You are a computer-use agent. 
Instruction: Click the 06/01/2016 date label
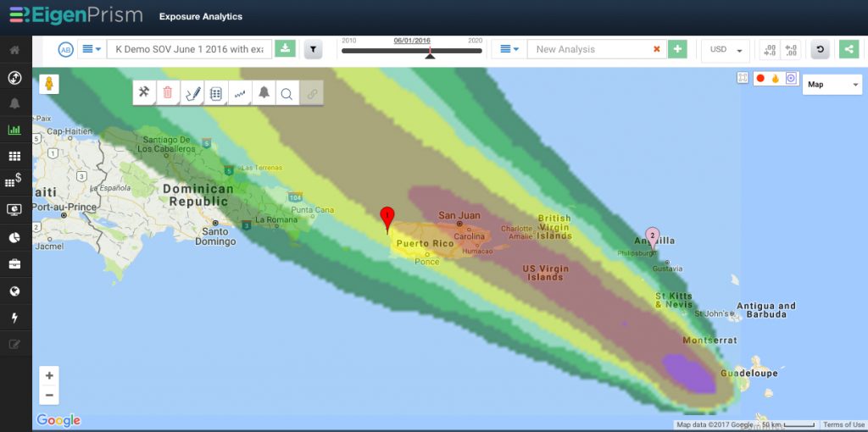(x=412, y=41)
